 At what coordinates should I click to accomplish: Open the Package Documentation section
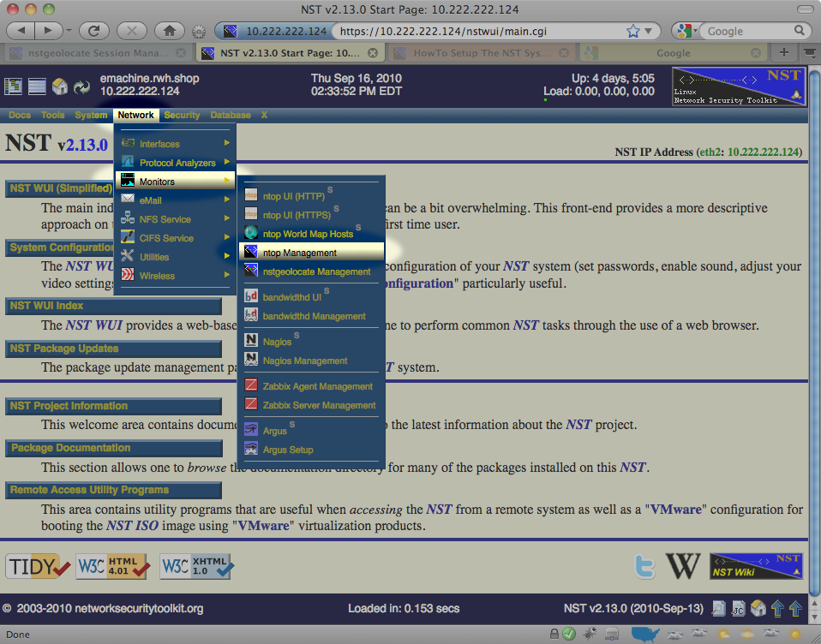pos(114,448)
